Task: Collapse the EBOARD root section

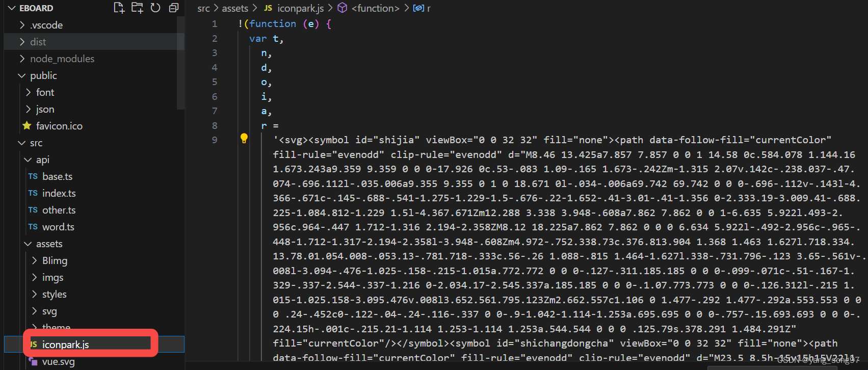Action: 12,8
